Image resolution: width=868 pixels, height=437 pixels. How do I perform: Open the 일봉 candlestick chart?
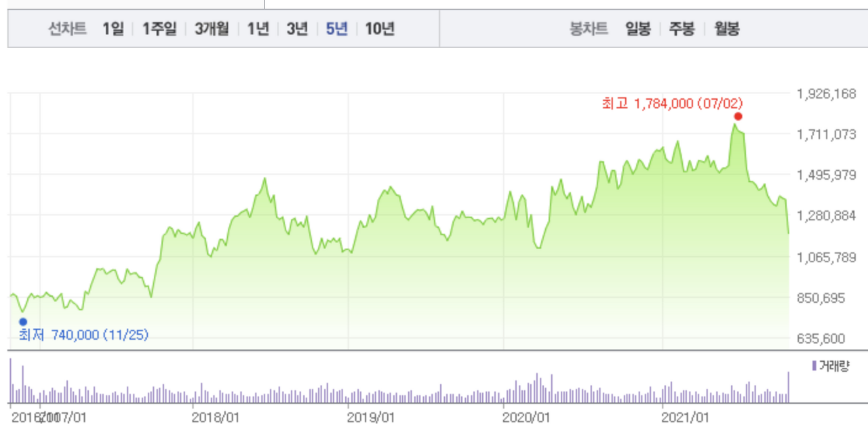tap(638, 29)
